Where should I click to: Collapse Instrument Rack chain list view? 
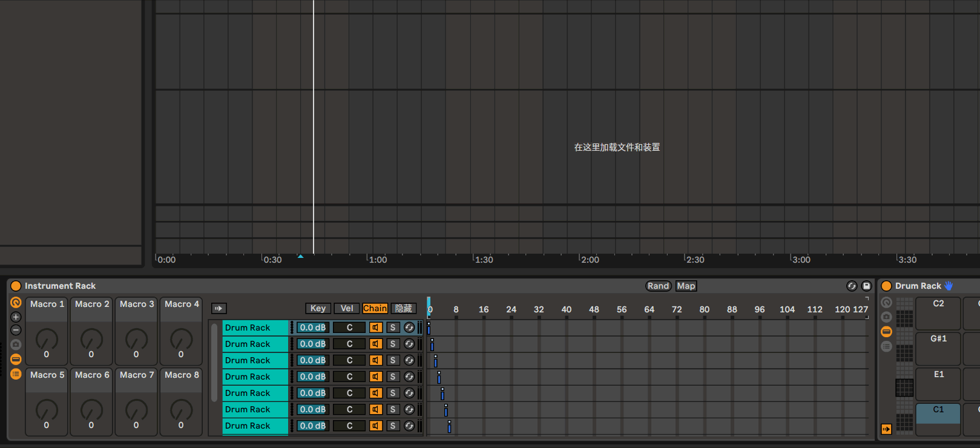pyautogui.click(x=16, y=360)
